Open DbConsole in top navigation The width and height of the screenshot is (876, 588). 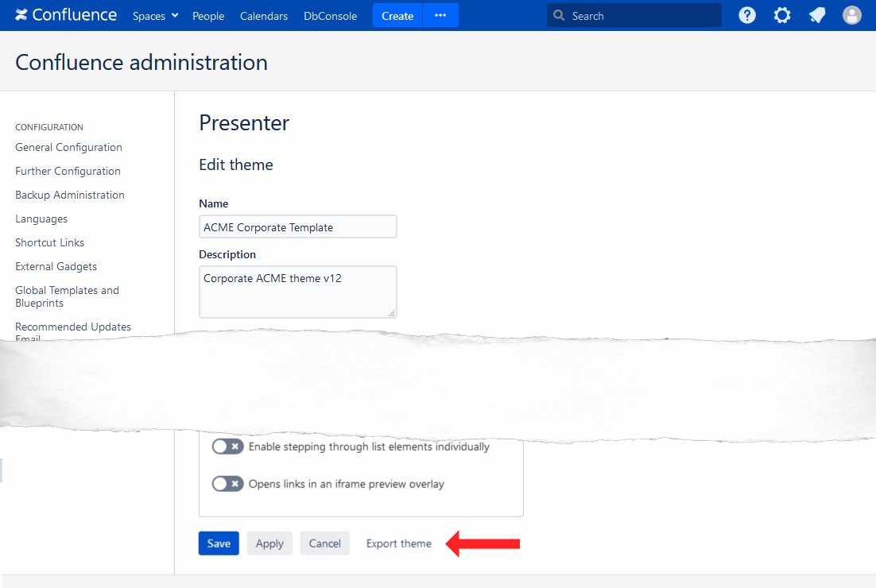tap(330, 16)
